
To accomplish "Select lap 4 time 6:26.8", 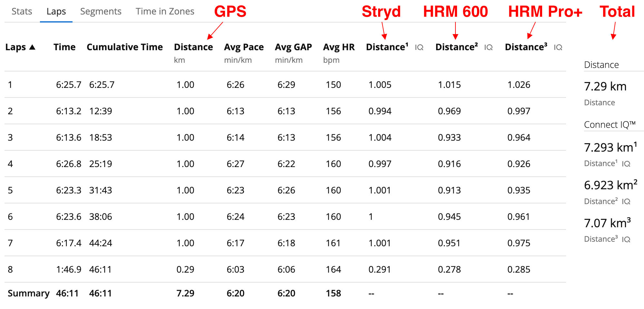I will coord(69,164).
